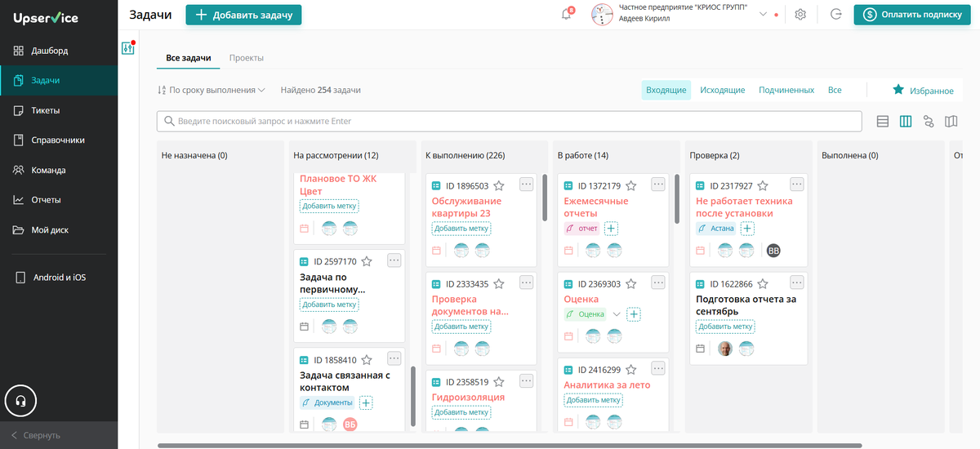Image resolution: width=980 pixels, height=449 pixels.
Task: Click company avatar logo in header
Action: pyautogui.click(x=602, y=15)
